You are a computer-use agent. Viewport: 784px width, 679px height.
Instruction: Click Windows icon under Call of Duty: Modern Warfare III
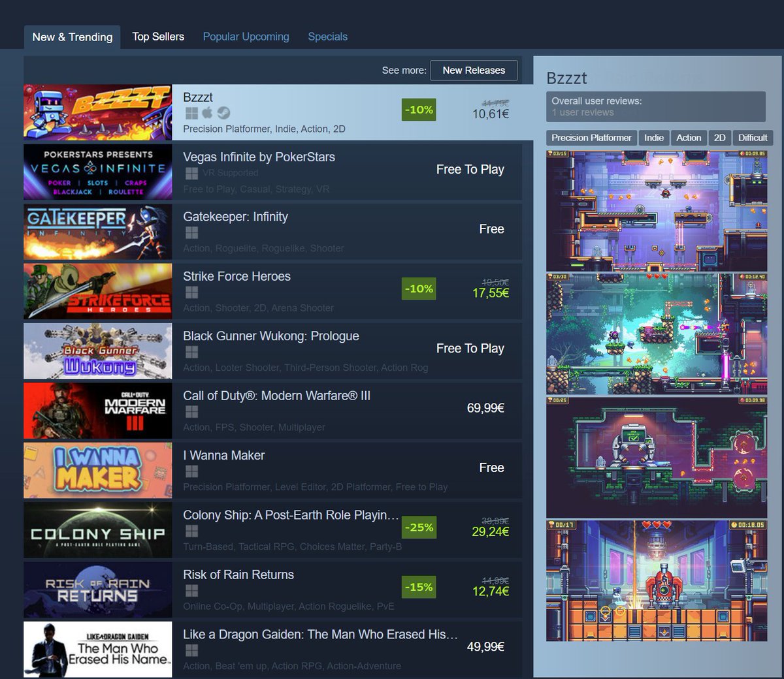point(191,411)
